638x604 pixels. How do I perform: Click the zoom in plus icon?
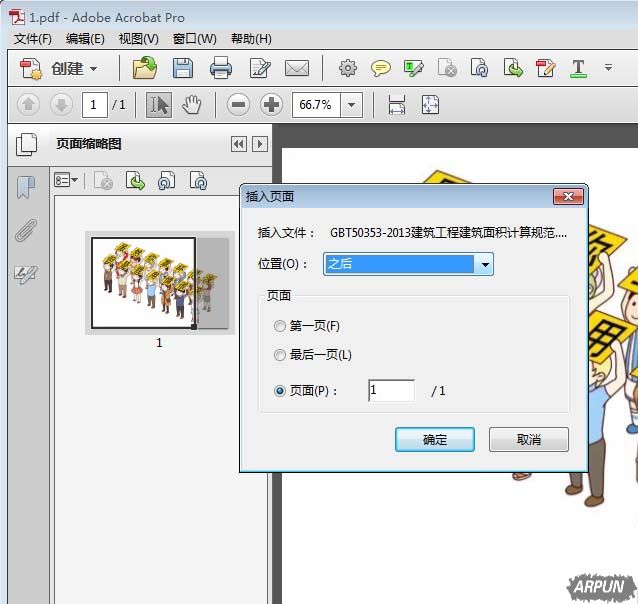click(x=271, y=105)
